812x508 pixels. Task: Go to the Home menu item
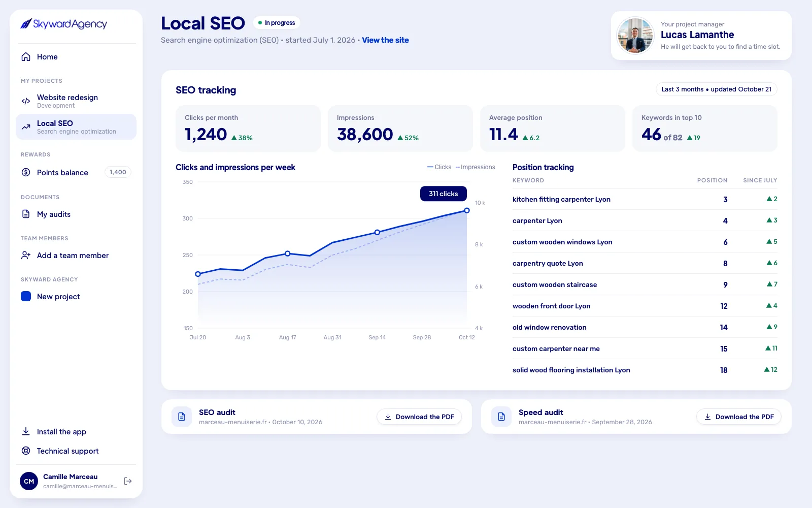[x=76, y=57]
